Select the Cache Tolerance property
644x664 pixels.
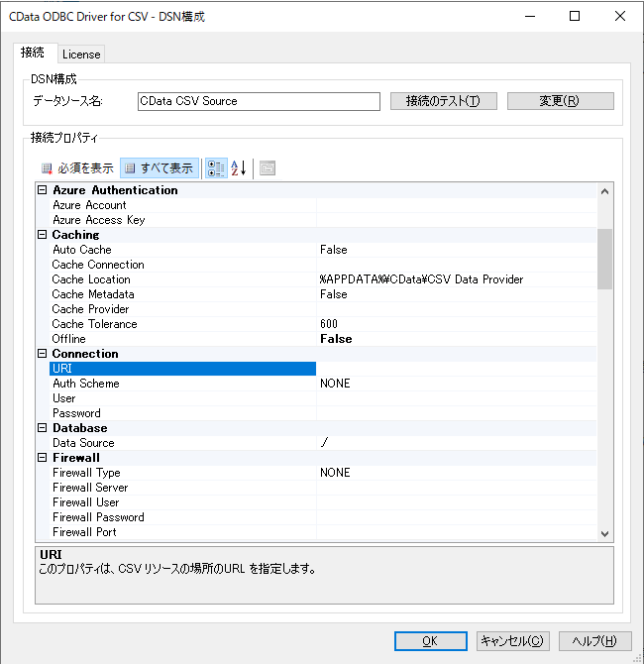[182, 323]
